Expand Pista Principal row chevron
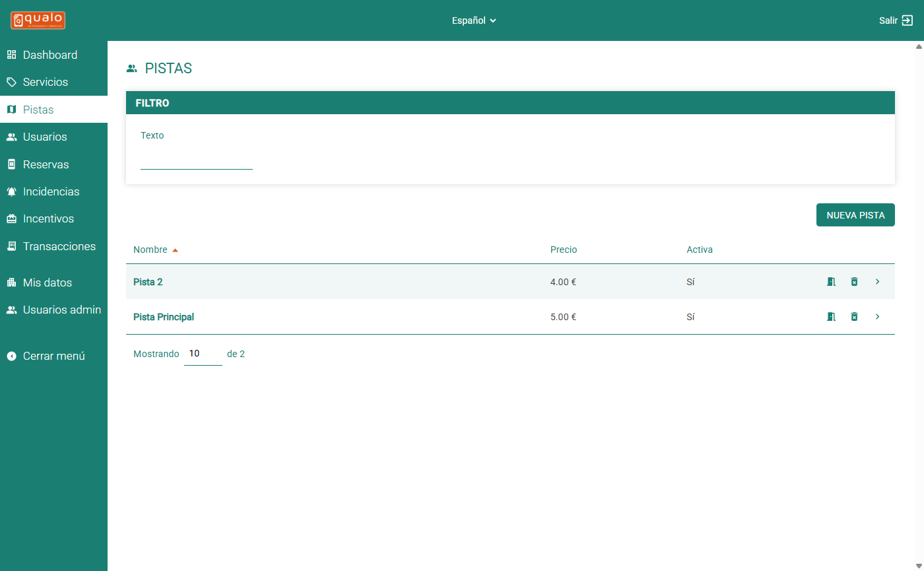Screen dimensions: 924x571 [x=877, y=317]
